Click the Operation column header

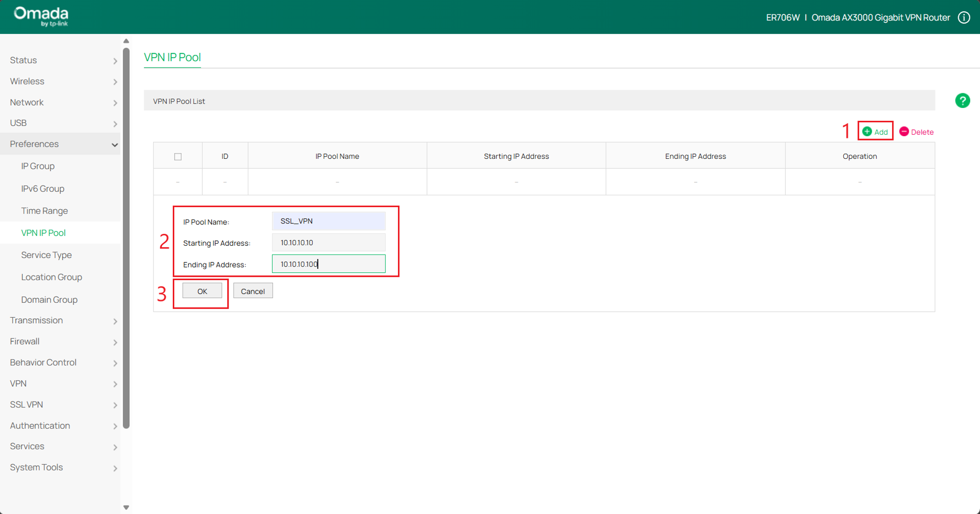tap(860, 156)
